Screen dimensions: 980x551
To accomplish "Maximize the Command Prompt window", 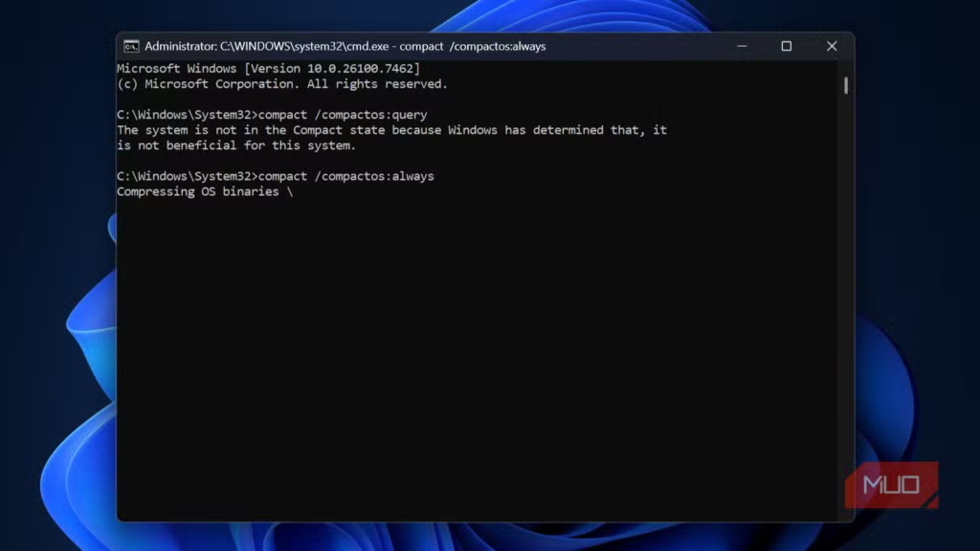I will coord(786,46).
